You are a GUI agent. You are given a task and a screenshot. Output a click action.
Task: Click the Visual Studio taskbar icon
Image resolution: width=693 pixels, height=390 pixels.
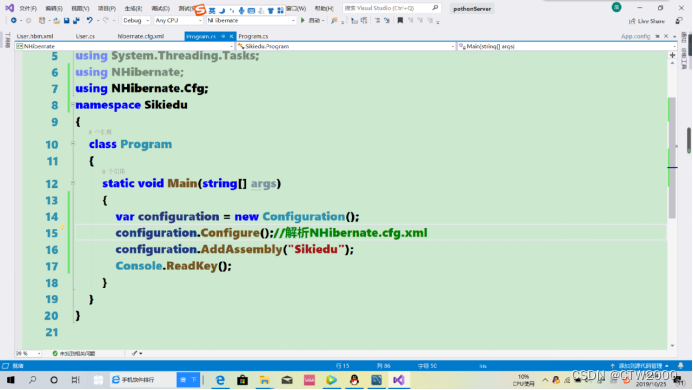[x=399, y=380]
